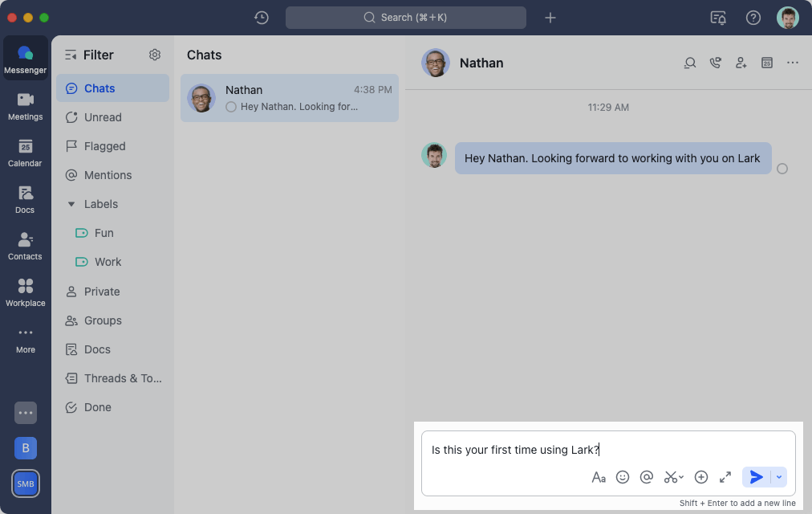The height and width of the screenshot is (514, 812).
Task: Insert an @ mention in the message
Action: point(647,477)
